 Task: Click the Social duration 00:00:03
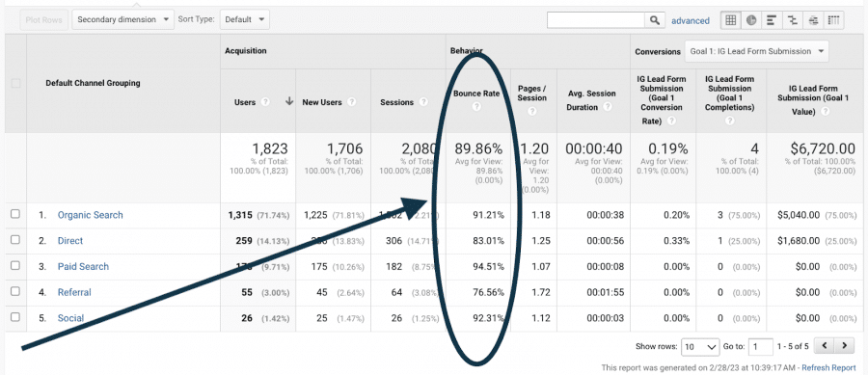[605, 318]
